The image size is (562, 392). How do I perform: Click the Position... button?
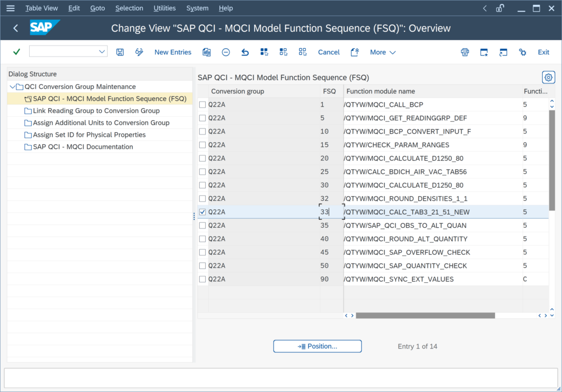pyautogui.click(x=317, y=346)
